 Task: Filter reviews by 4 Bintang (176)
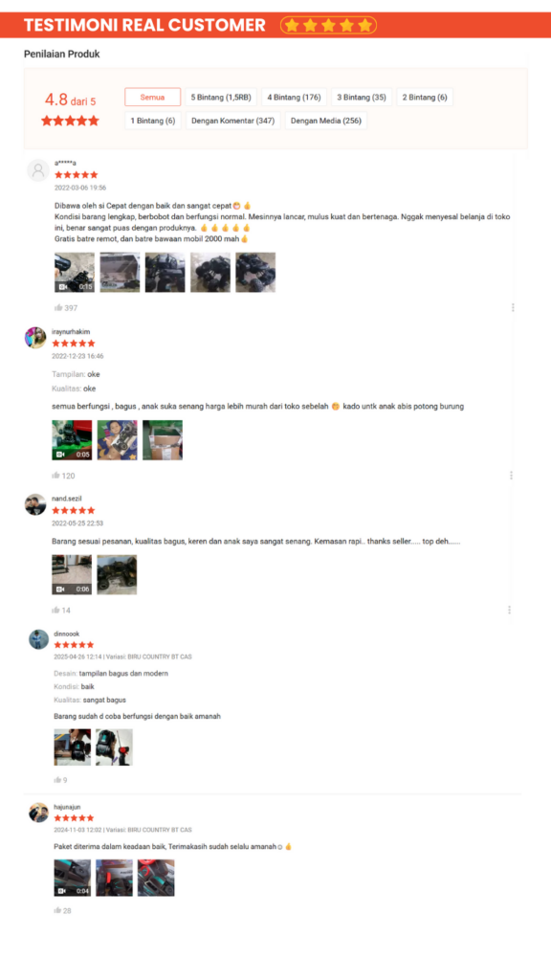pos(295,97)
